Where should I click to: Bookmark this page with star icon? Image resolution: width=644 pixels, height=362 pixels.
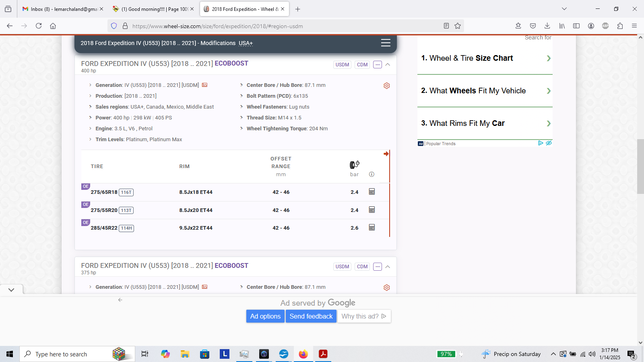[x=458, y=26]
